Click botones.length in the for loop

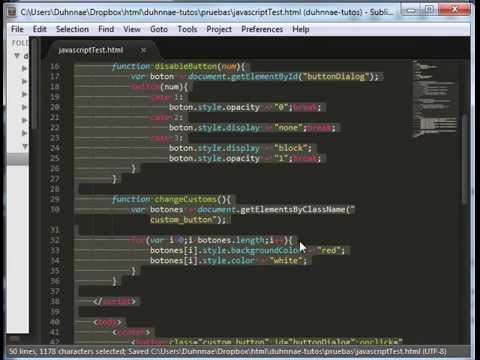click(x=231, y=240)
